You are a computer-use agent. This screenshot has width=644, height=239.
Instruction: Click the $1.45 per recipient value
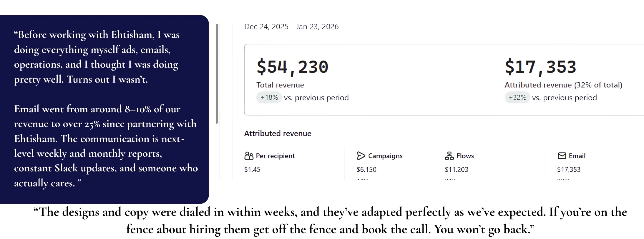click(252, 170)
